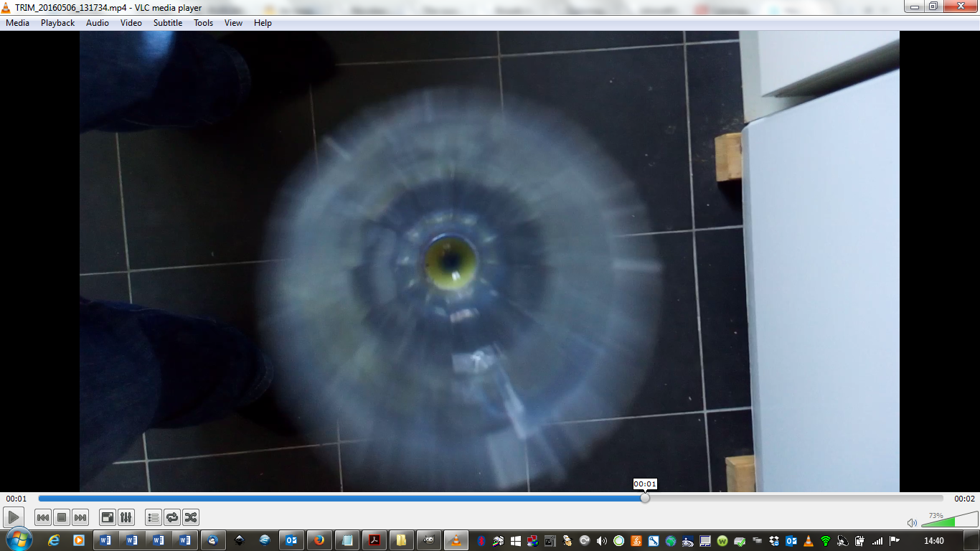Open the Action Center flag icon
Image resolution: width=980 pixels, height=551 pixels.
point(895,540)
